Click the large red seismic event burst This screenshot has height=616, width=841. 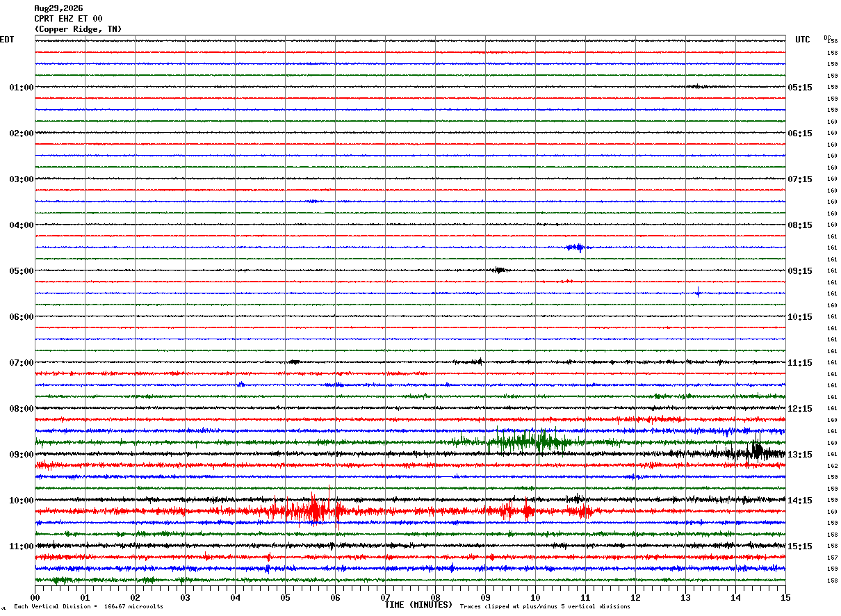pos(306,511)
